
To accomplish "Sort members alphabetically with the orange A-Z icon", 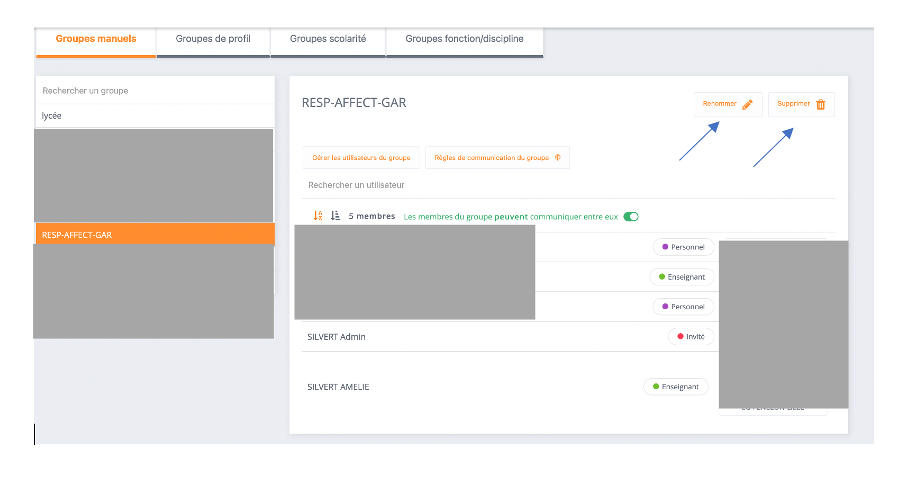I will [318, 216].
